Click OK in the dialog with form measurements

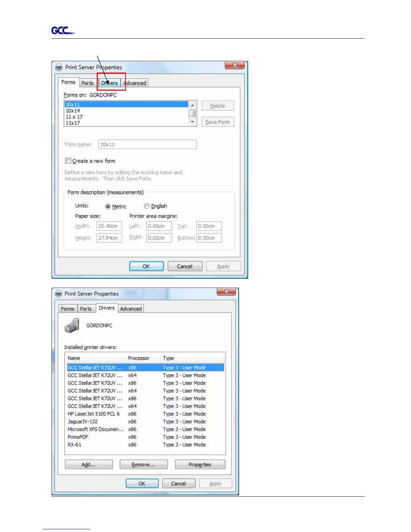[146, 266]
